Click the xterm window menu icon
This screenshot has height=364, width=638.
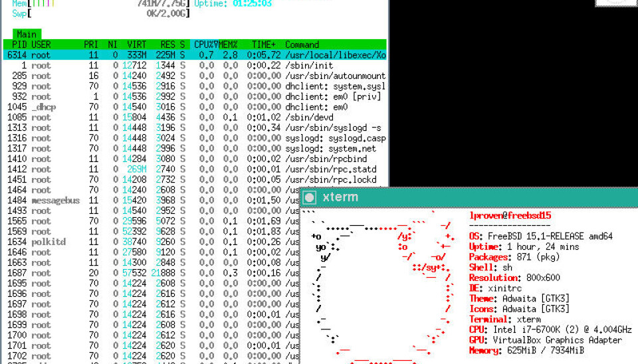tap(310, 198)
